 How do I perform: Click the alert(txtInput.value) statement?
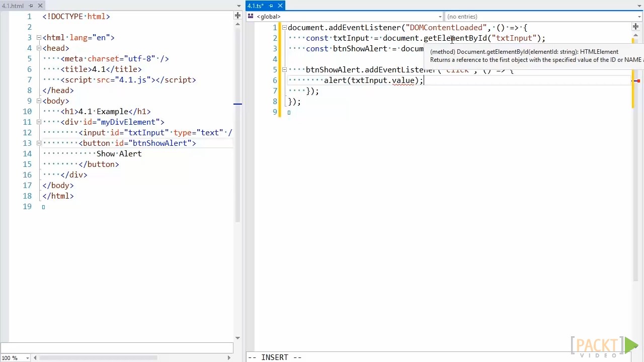[x=374, y=80]
